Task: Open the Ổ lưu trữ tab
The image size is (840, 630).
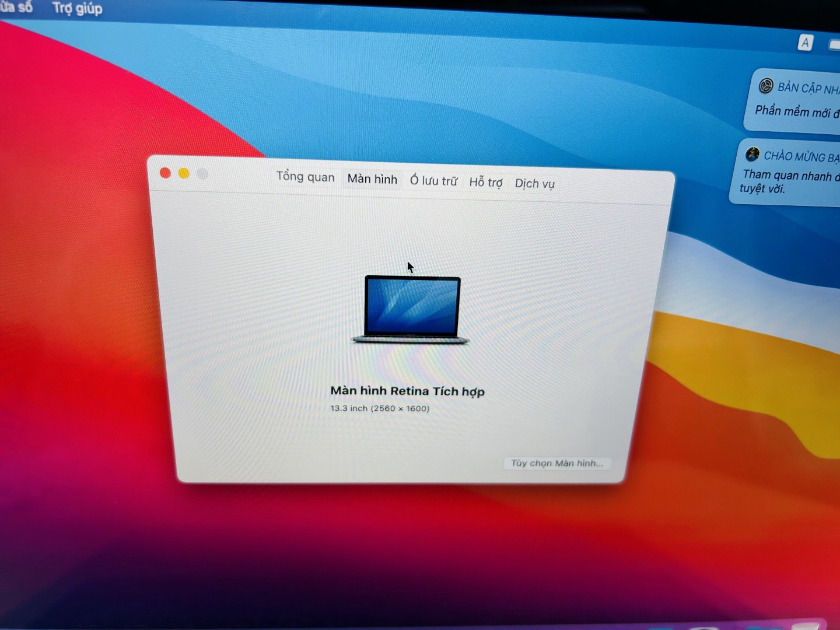Action: pyautogui.click(x=433, y=181)
